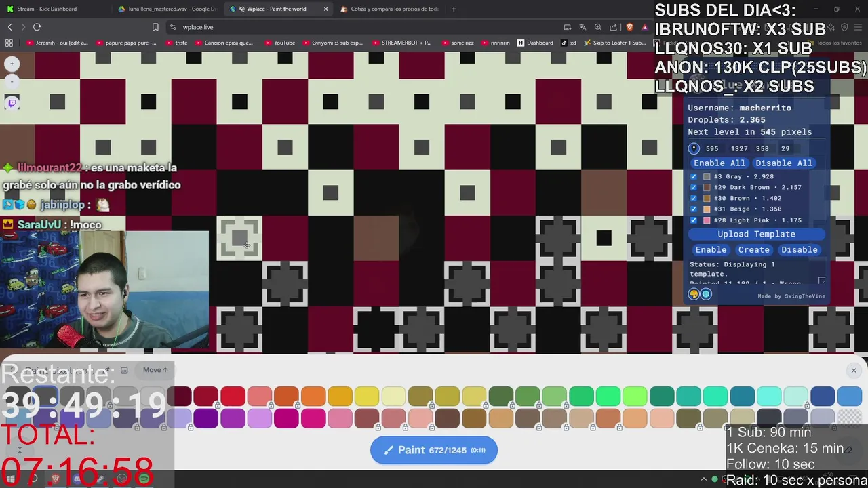Open the palette icon in Blue Marble panel

(x=694, y=294)
